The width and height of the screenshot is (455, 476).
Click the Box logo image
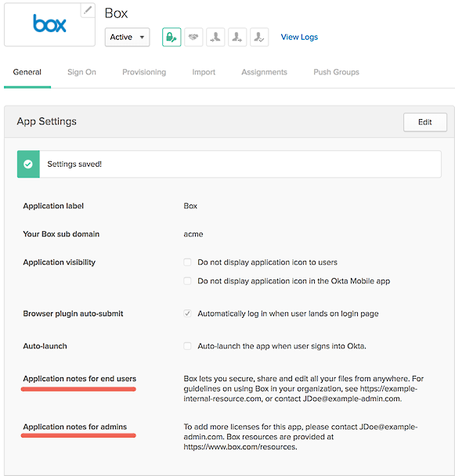49,23
